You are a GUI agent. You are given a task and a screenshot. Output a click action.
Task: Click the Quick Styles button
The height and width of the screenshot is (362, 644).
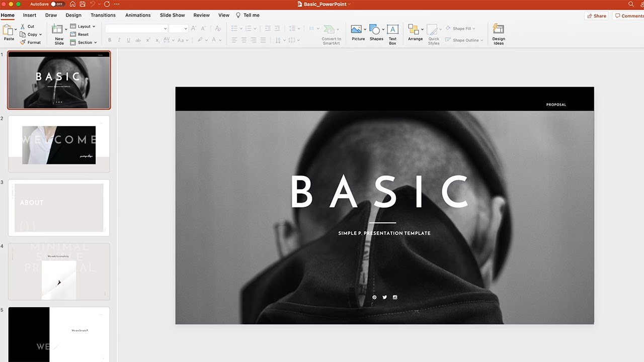coord(434,34)
